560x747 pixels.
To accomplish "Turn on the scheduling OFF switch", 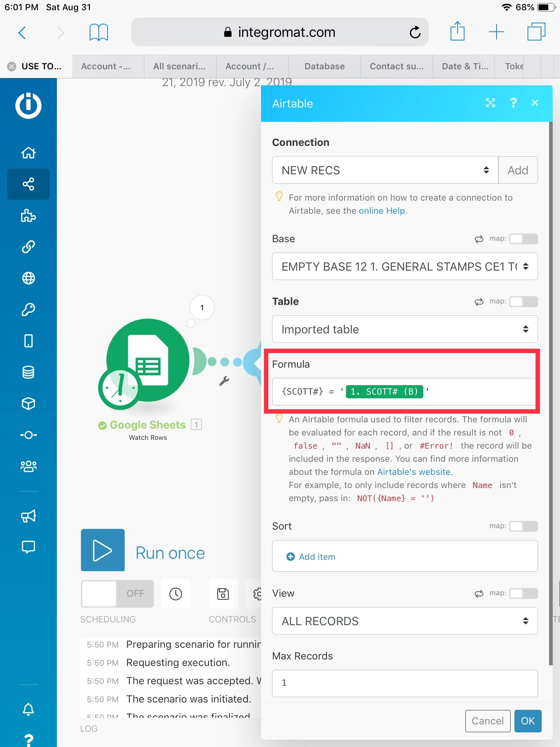I will click(x=117, y=593).
